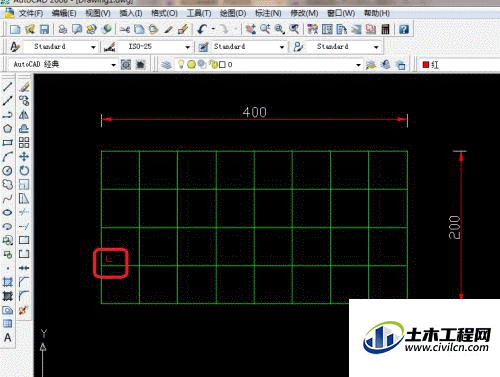Select the Construction Line tool

[x=8, y=100]
